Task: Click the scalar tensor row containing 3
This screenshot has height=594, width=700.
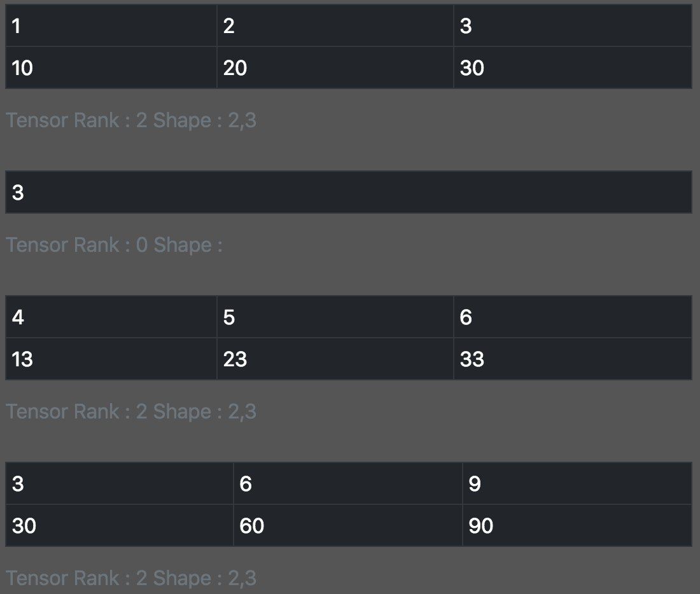Action: 349,192
